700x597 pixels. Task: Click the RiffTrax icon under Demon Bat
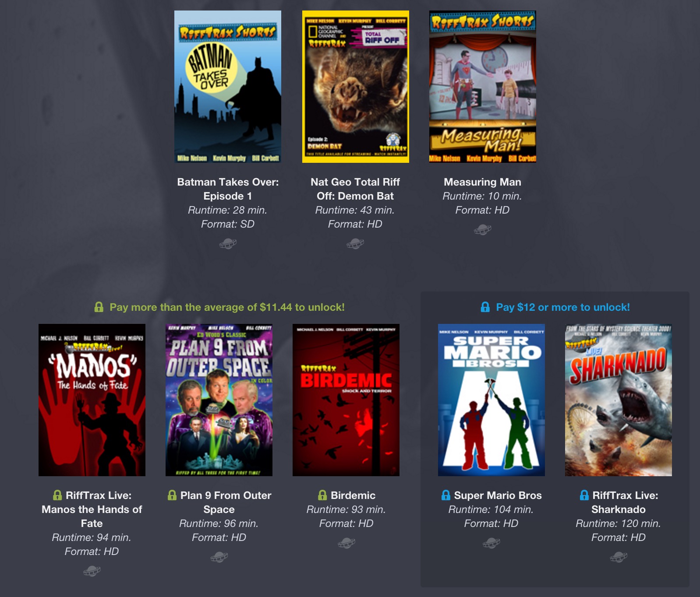[x=355, y=243]
